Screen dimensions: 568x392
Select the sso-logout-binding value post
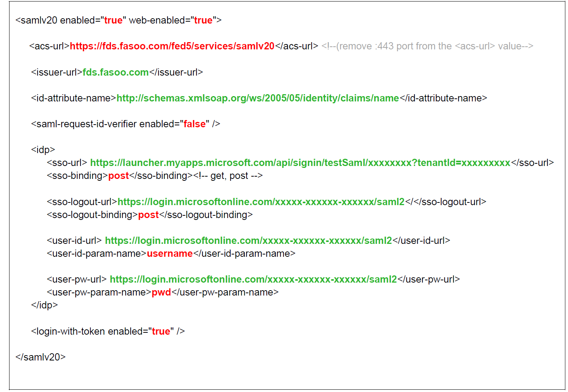point(149,215)
